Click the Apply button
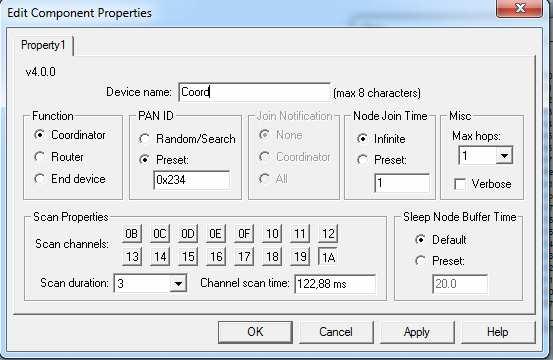Screen dimensions: 553x360 [x=417, y=332]
